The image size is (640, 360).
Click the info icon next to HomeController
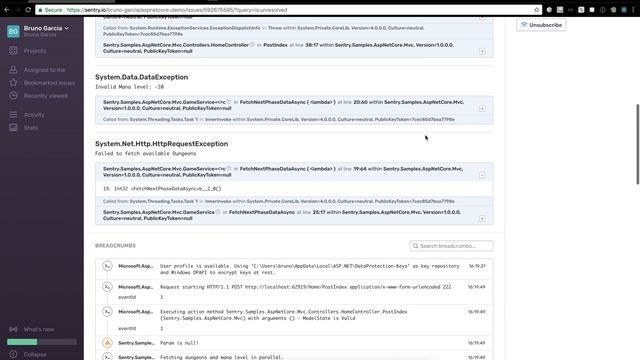tap(252, 45)
